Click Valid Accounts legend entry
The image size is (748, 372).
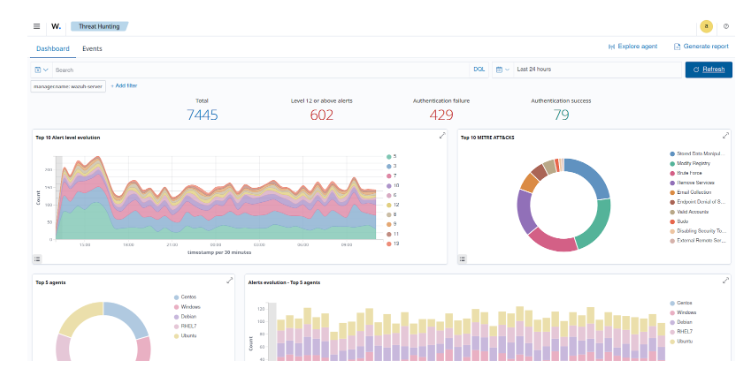tap(689, 212)
